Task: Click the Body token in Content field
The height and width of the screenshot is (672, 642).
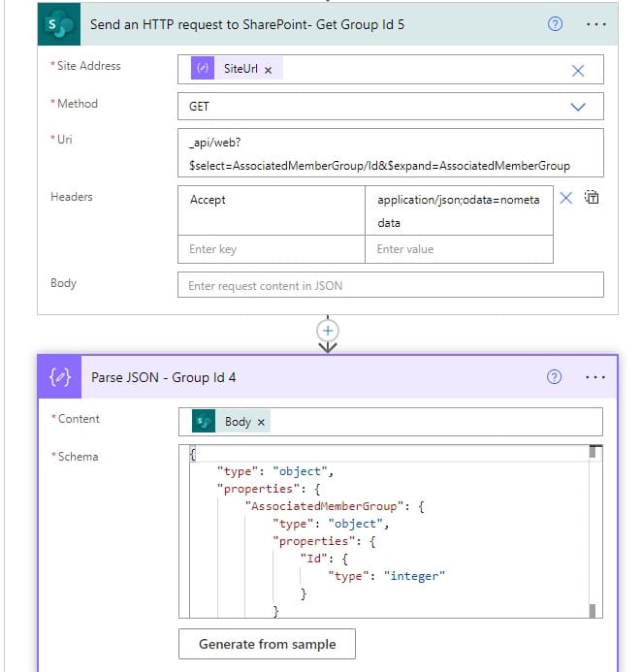Action: [x=231, y=422]
